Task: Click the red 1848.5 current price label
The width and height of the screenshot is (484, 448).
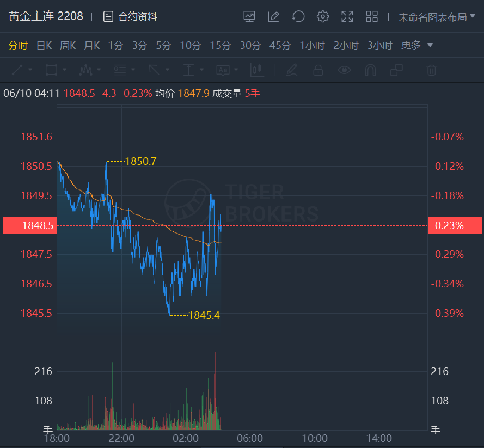Action: point(29,225)
